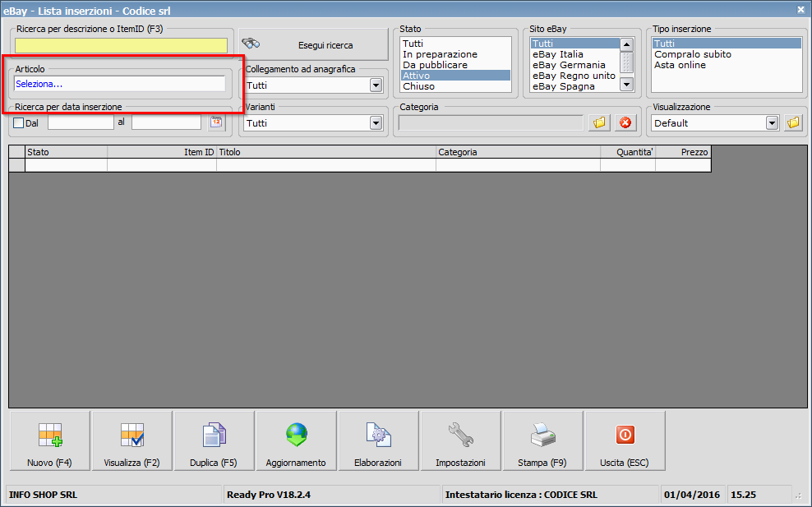Open Visualizzazione Default dropdown

pyautogui.click(x=772, y=122)
